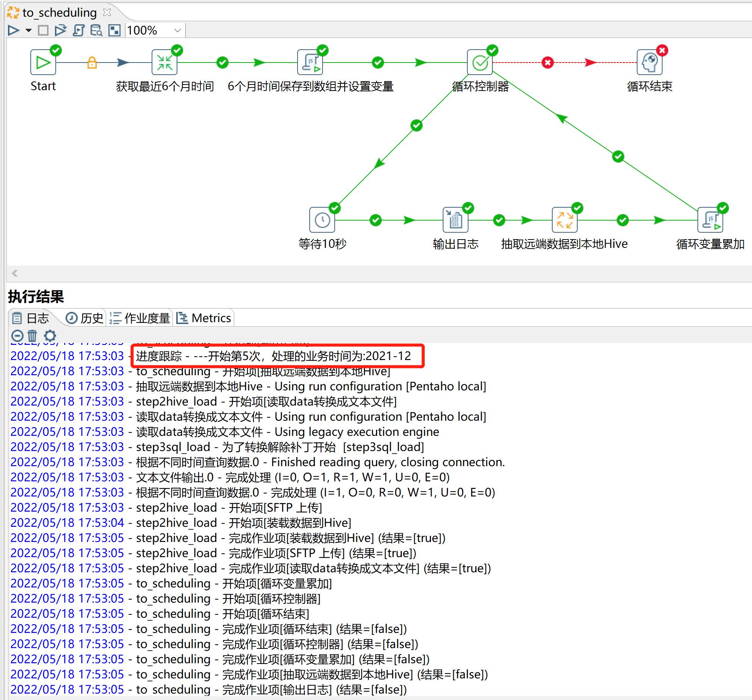
Task: Open log settings gear icon
Action: 50,336
